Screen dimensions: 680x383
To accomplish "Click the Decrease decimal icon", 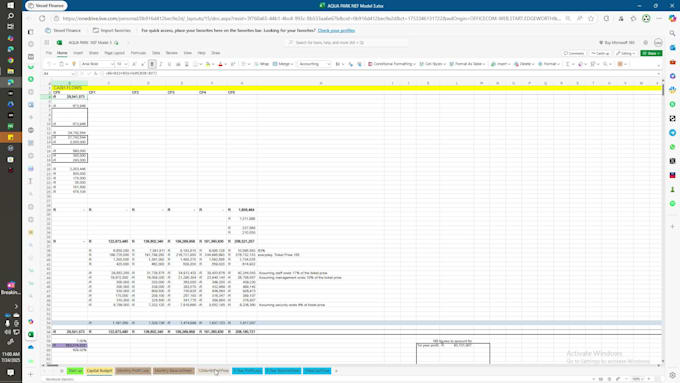I will (x=360, y=64).
